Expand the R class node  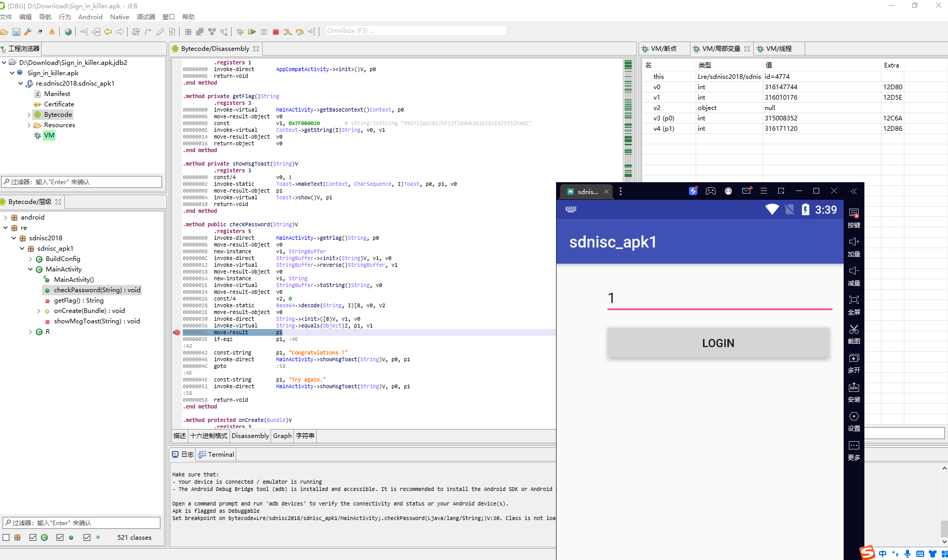[30, 331]
